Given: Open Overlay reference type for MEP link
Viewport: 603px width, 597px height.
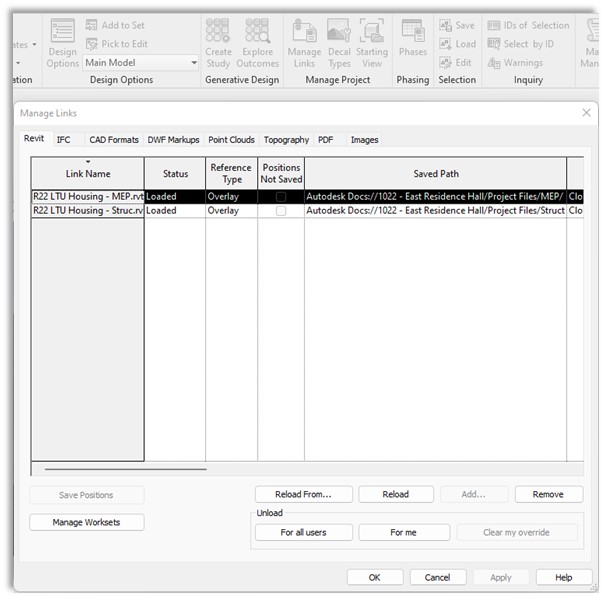Looking at the screenshot, I should tap(232, 197).
